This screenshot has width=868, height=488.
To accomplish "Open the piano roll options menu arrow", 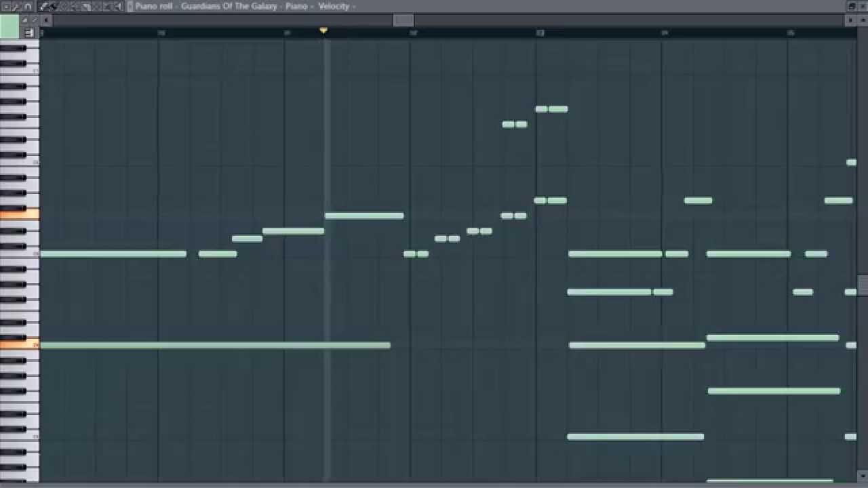I will tap(6, 6).
